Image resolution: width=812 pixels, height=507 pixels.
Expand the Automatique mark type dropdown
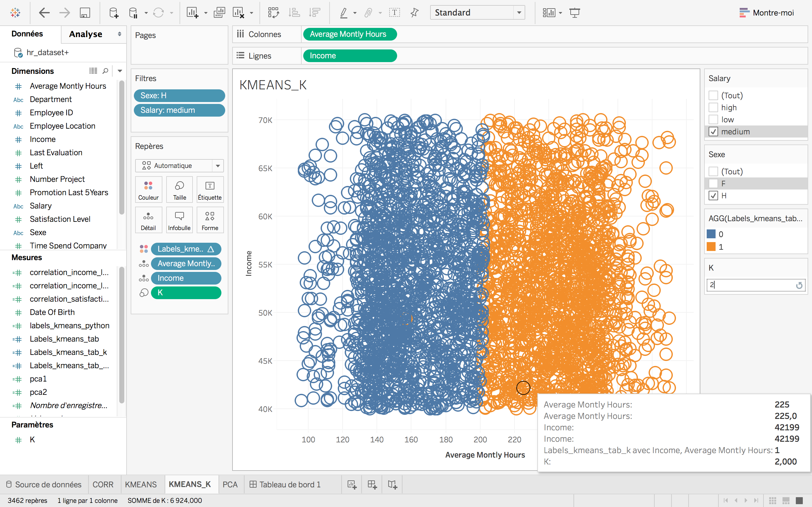[218, 166]
